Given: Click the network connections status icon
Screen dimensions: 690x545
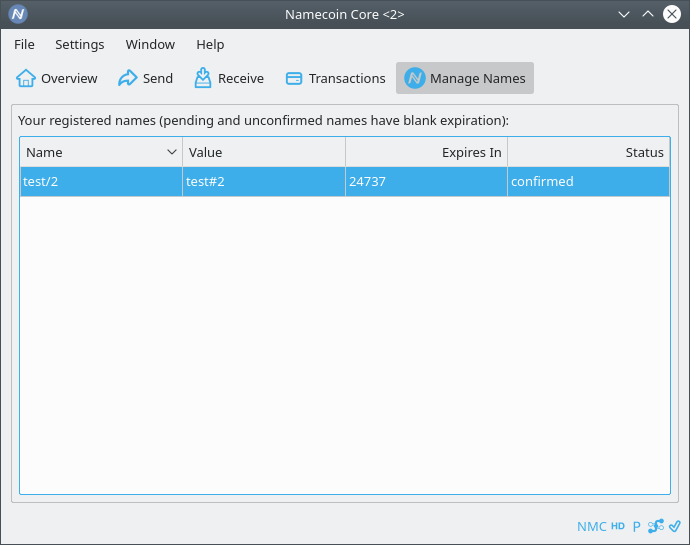Looking at the screenshot, I should tap(656, 526).
